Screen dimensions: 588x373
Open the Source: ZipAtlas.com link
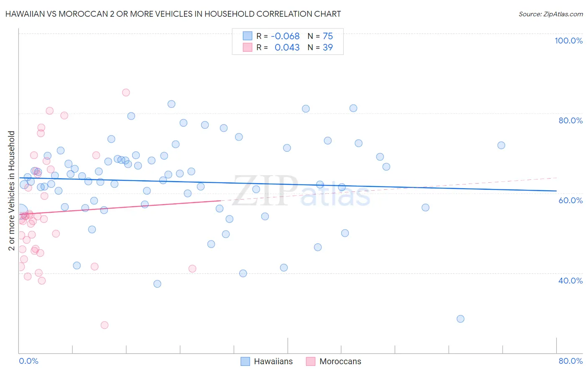(551, 14)
